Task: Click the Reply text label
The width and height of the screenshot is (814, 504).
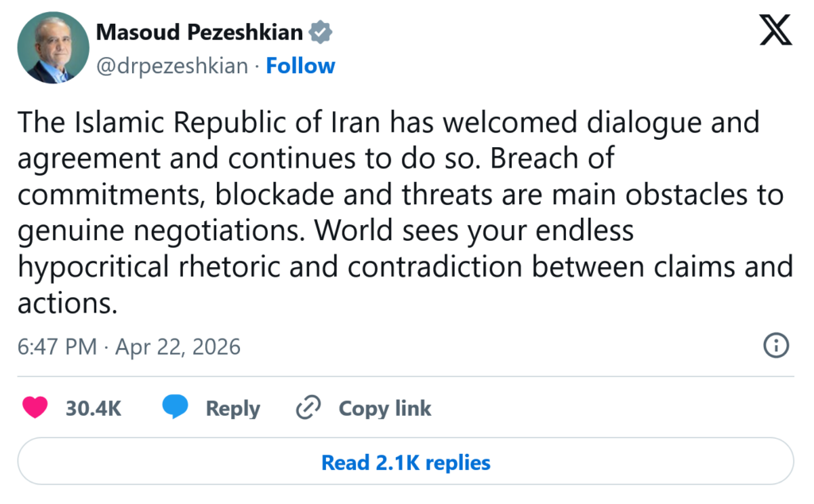Action: pyautogui.click(x=233, y=408)
